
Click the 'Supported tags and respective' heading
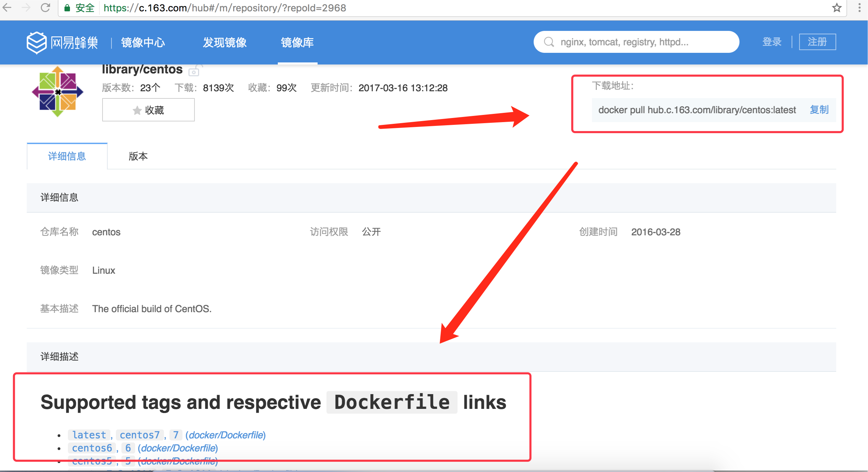click(180, 402)
